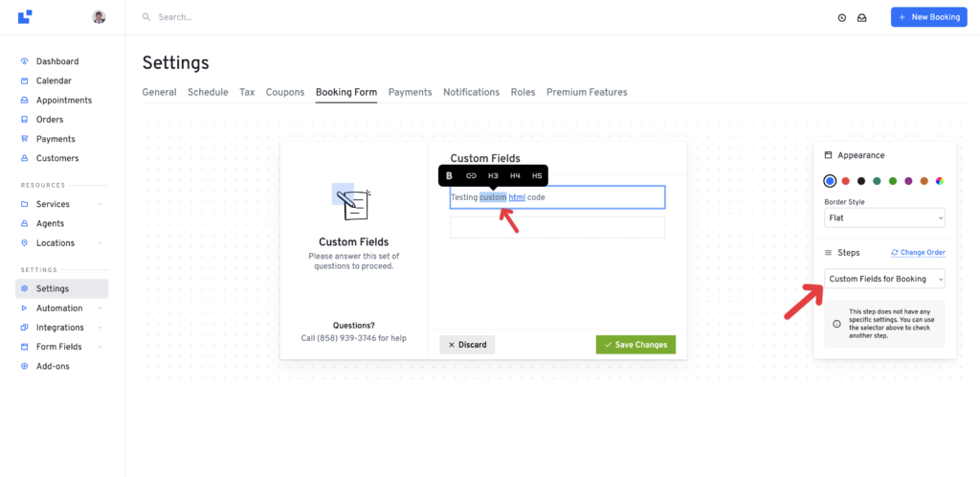Click the Appearance panel icon
This screenshot has width=980, height=477.
tap(828, 155)
